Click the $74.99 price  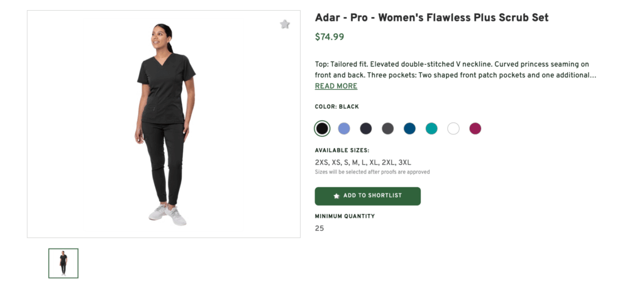pyautogui.click(x=330, y=37)
